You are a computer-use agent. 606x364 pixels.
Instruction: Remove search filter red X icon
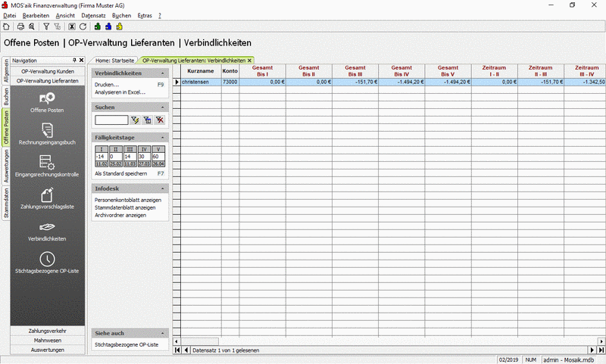(x=160, y=120)
